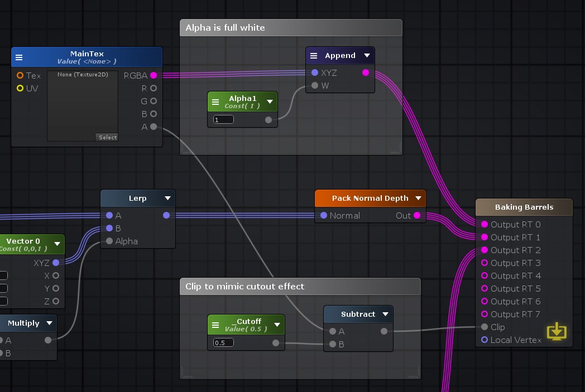Screen dimensions: 585x392
Task: Open the _Cutoff node hamburger menu
Action: (x=215, y=325)
